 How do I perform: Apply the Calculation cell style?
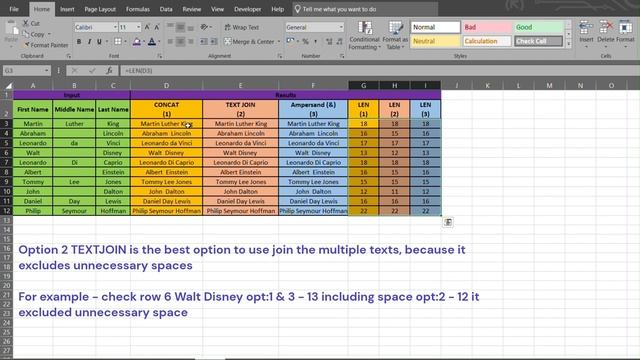[487, 41]
